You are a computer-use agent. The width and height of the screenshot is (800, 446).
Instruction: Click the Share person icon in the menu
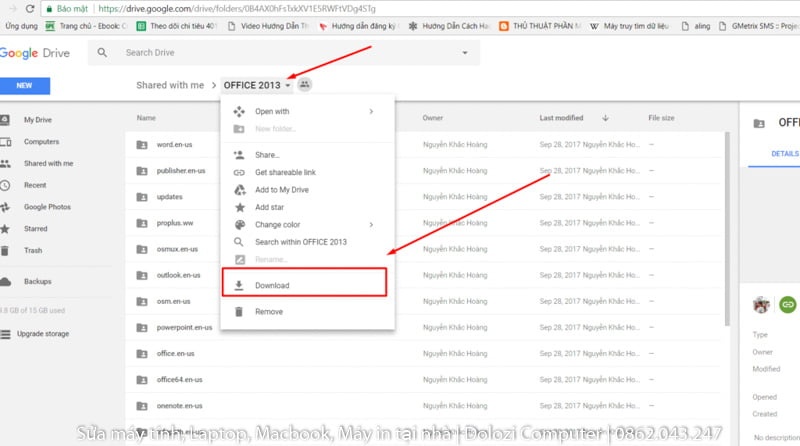pos(239,155)
